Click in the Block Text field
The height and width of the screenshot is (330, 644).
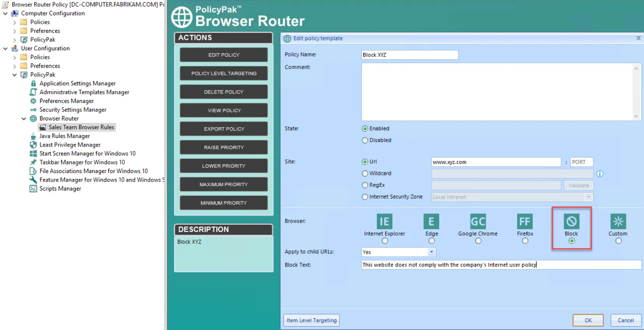[501, 265]
